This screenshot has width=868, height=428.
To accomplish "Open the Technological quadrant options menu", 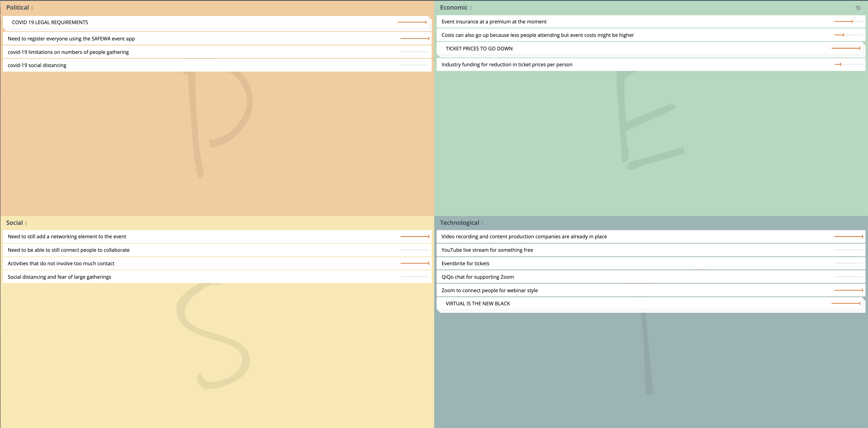I will coord(482,223).
